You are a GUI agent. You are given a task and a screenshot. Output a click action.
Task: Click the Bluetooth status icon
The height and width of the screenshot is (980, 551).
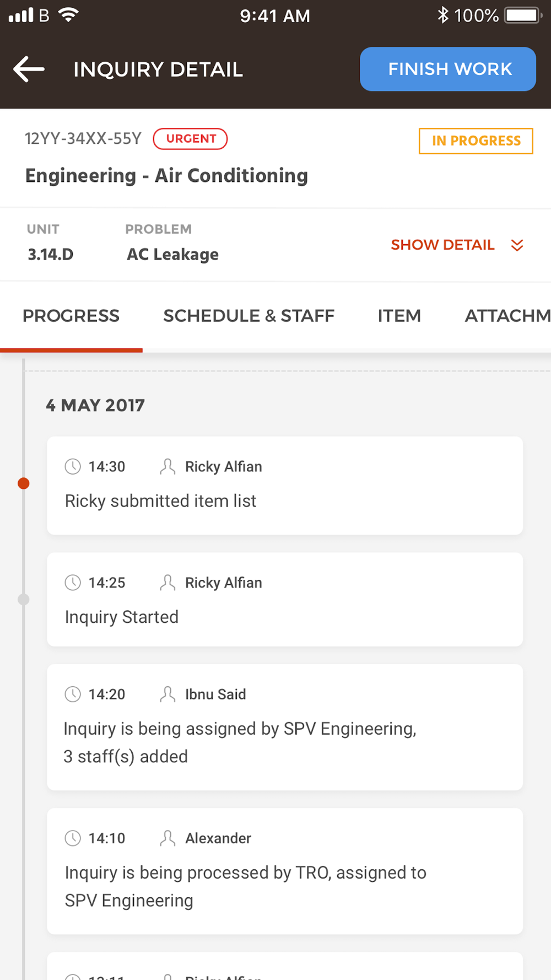pos(442,15)
